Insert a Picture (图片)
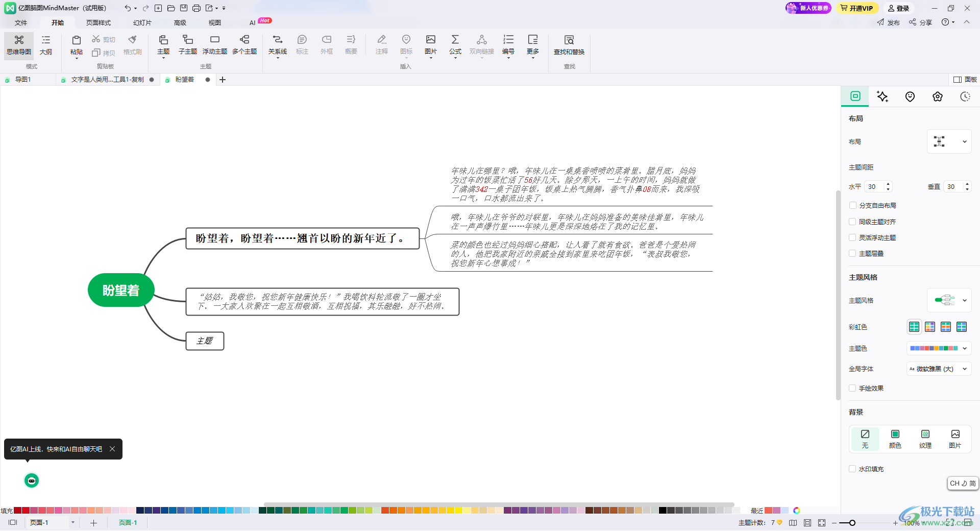 [x=431, y=45]
